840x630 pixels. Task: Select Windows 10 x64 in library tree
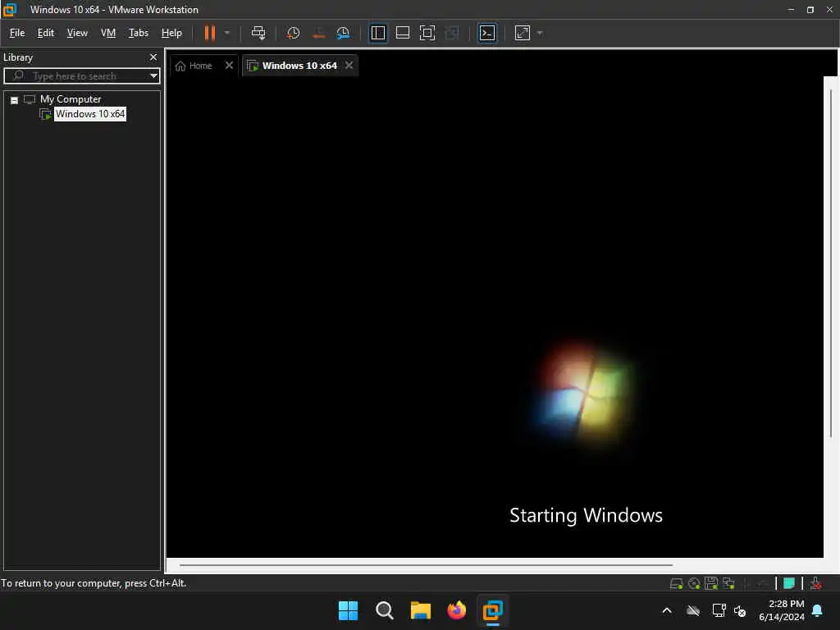click(90, 113)
